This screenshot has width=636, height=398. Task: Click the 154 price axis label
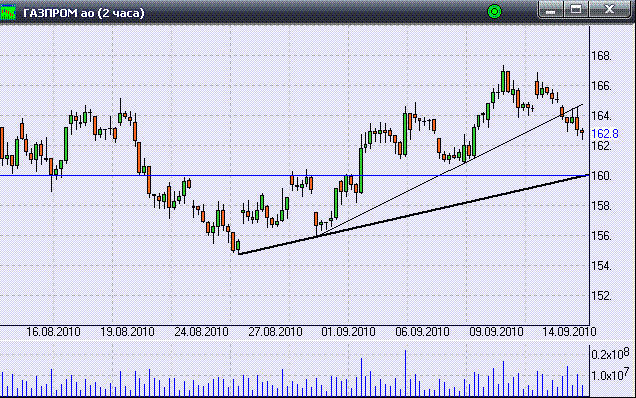tap(601, 266)
